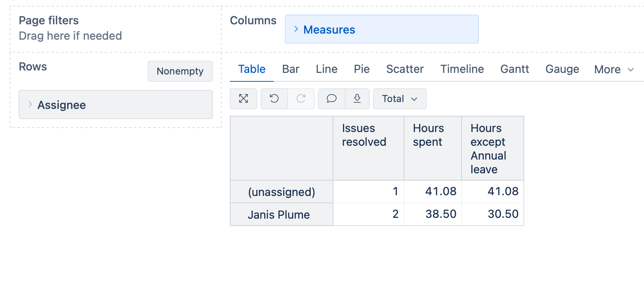
Task: Select the Janis Plume row header
Action: (279, 215)
